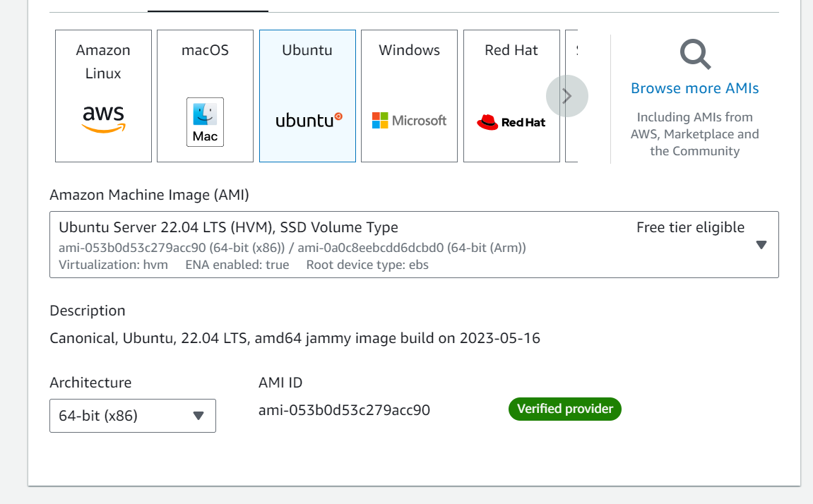This screenshot has height=504, width=813.
Task: Pick the Windows AMI card
Action: tap(409, 96)
